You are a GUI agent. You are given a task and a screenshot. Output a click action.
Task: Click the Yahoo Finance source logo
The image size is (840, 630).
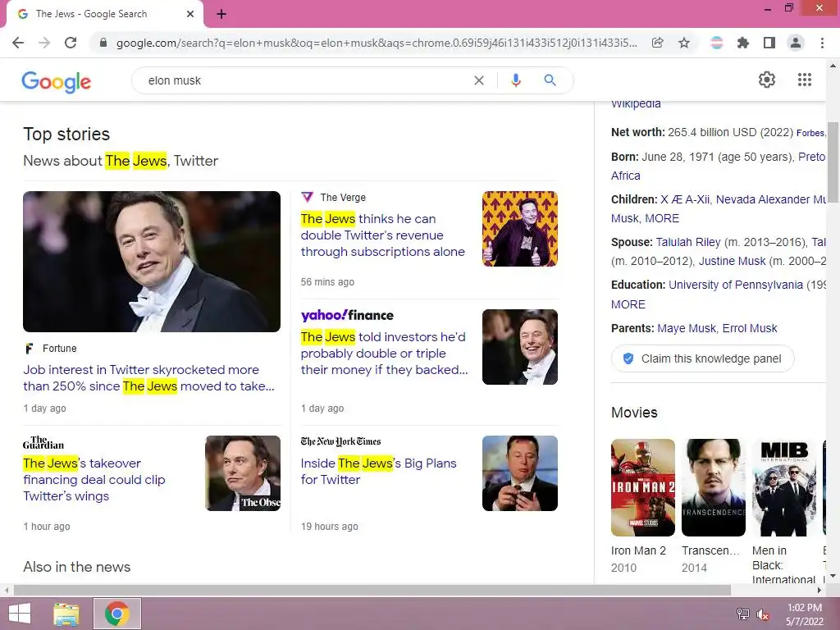point(347,315)
